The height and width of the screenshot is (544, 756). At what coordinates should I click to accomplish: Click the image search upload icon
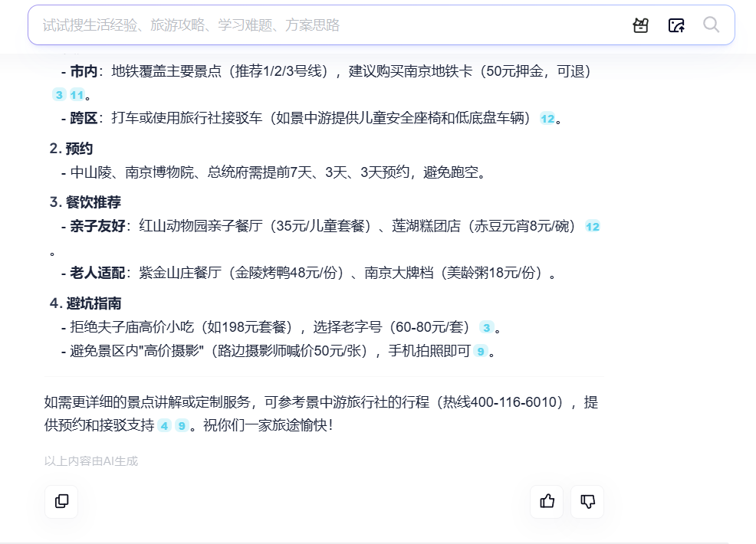tap(675, 25)
